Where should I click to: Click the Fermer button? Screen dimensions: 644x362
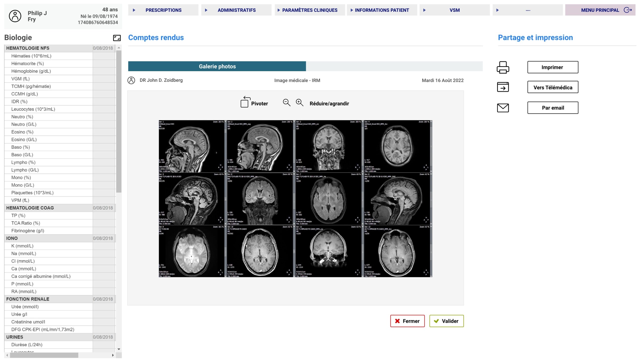tap(407, 321)
